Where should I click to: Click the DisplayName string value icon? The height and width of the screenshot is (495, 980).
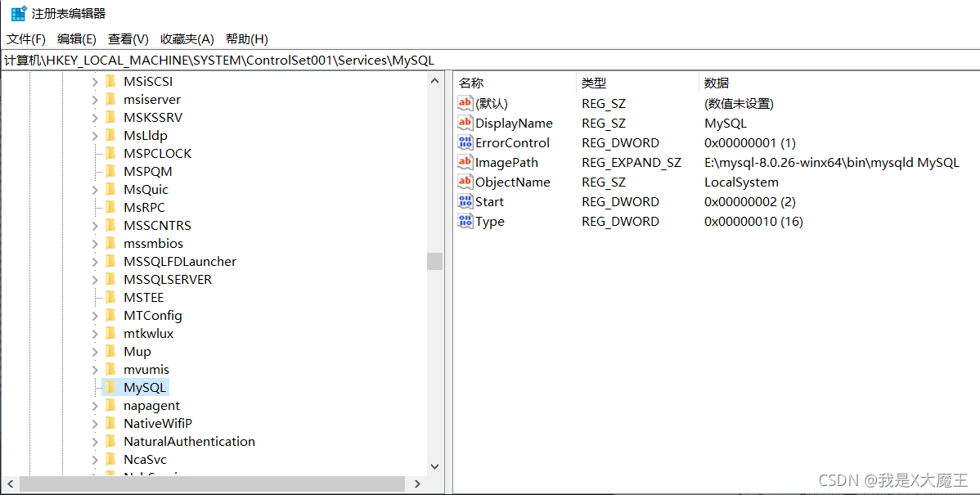click(x=465, y=123)
